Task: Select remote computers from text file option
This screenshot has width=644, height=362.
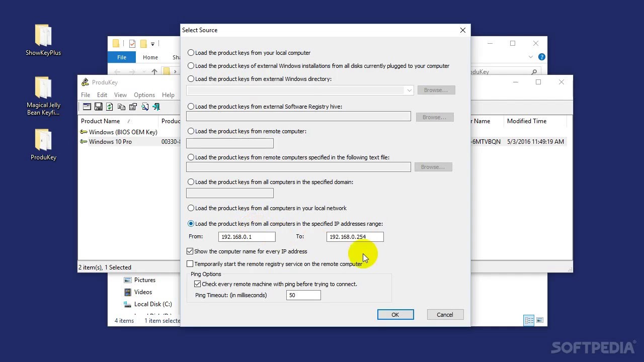Action: tap(191, 157)
